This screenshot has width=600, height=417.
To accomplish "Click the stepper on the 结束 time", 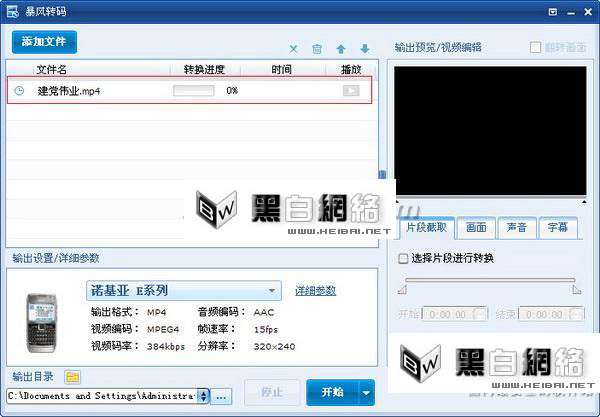I will [x=577, y=314].
